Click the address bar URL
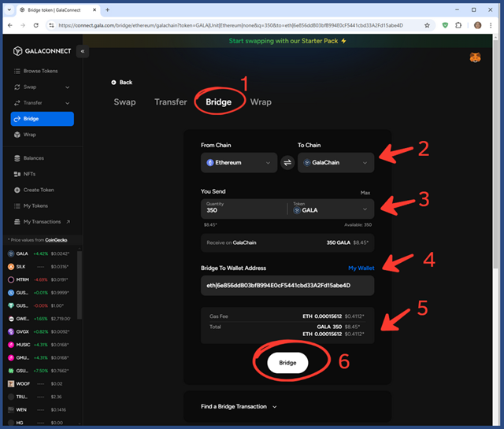The width and height of the screenshot is (504, 429). point(231,25)
